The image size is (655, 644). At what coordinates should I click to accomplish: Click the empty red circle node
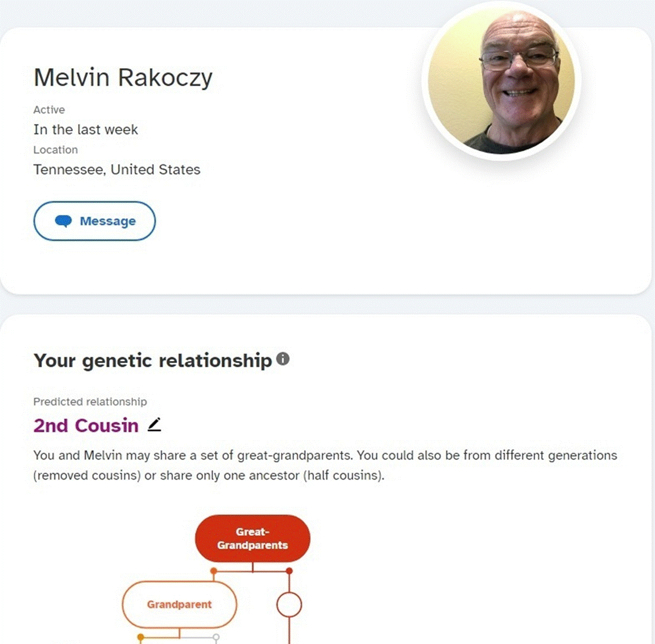point(289,604)
